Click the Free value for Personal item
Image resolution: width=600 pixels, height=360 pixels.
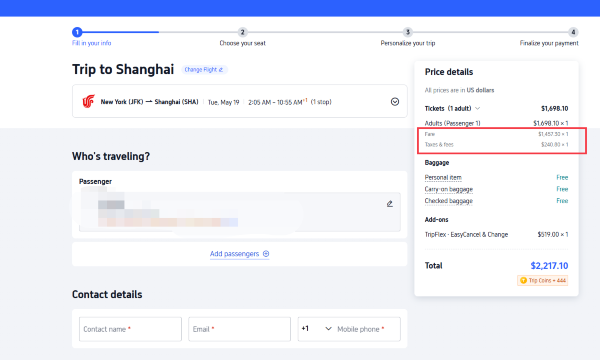(562, 178)
